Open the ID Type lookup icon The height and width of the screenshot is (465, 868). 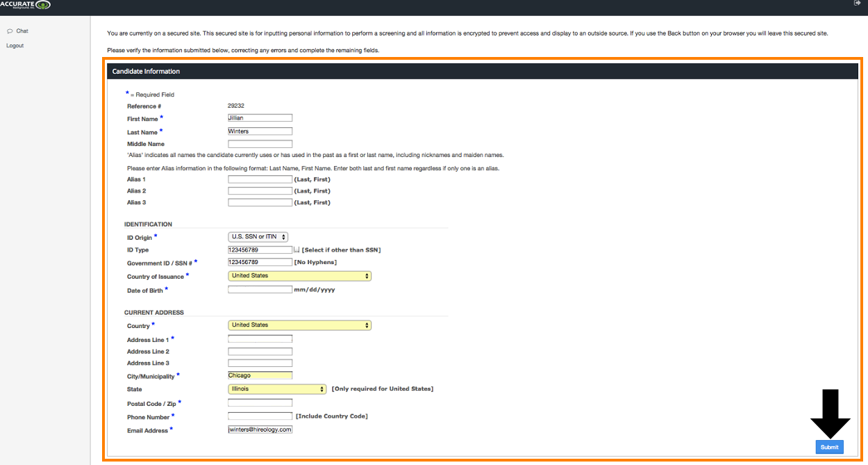point(297,250)
